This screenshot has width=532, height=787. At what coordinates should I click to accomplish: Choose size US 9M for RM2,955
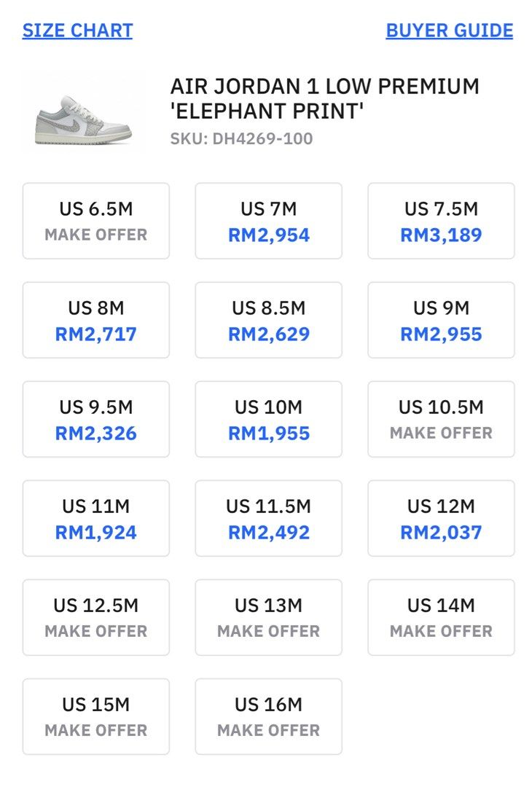[x=441, y=320]
